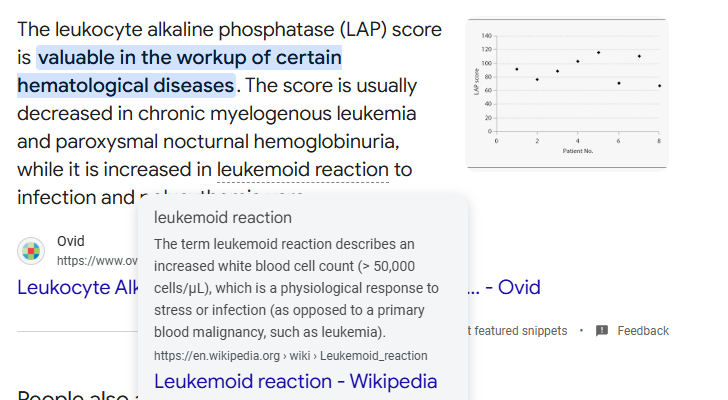This screenshot has width=728, height=400.
Task: Click the popup definition paragraph text
Action: coord(296,288)
